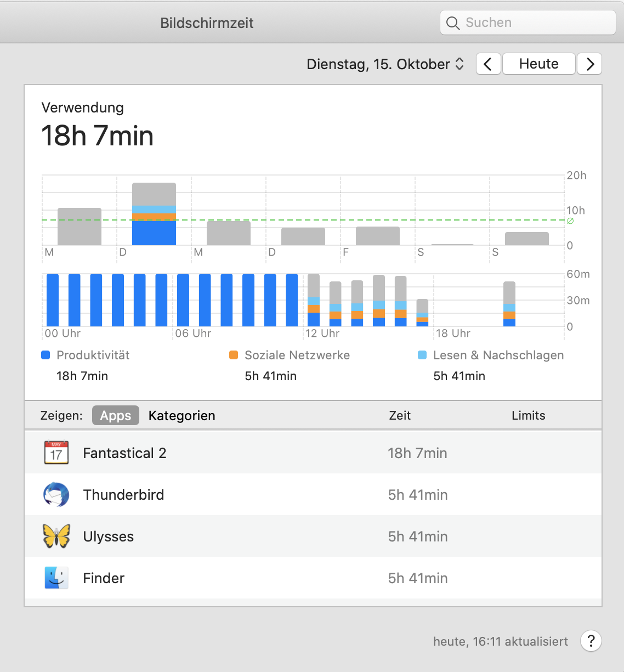Click the Zeigen: label
Image resolution: width=624 pixels, height=672 pixels.
point(61,415)
